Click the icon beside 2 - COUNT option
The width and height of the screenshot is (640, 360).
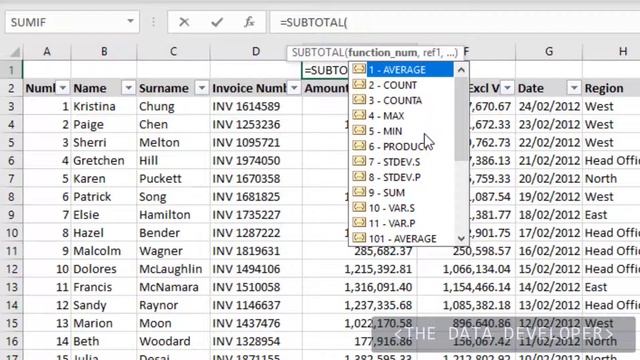coord(359,84)
